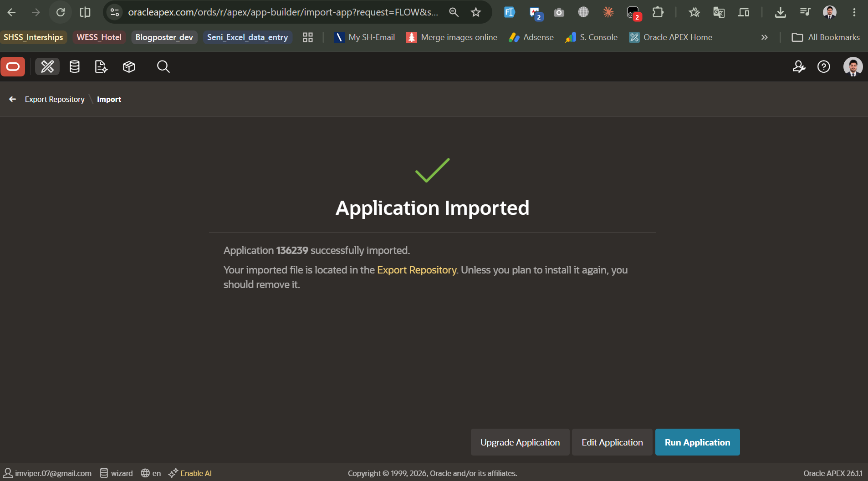
Task: Open site information icon in address bar
Action: tap(115, 12)
